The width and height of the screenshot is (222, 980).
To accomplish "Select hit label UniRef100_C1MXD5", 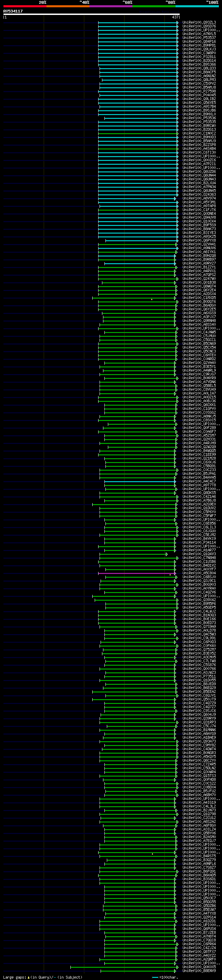I will [199, 298].
